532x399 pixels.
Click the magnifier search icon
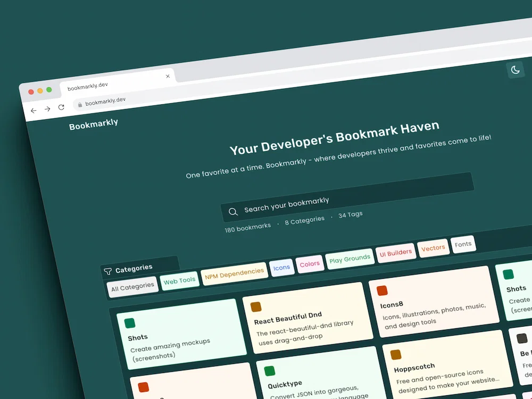[x=233, y=212]
